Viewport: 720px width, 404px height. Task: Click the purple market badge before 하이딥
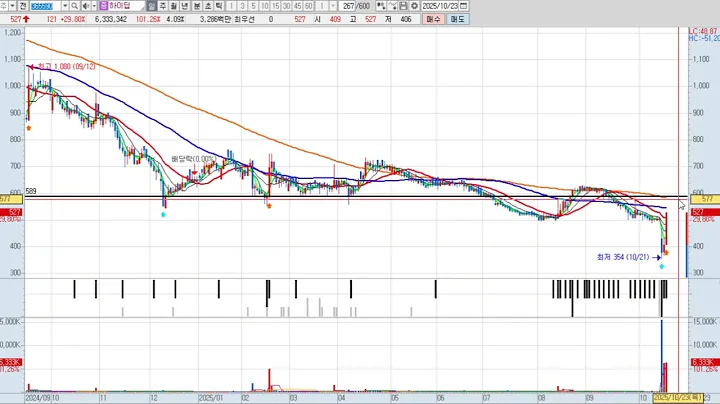pyautogui.click(x=103, y=6)
